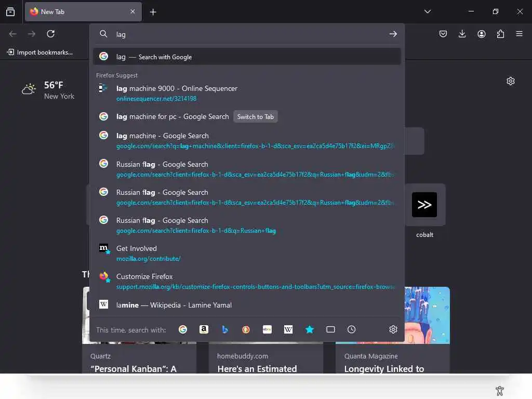Image resolution: width=532 pixels, height=399 pixels.
Task: Search this time with DuckDuckGo icon
Action: pyautogui.click(x=246, y=329)
